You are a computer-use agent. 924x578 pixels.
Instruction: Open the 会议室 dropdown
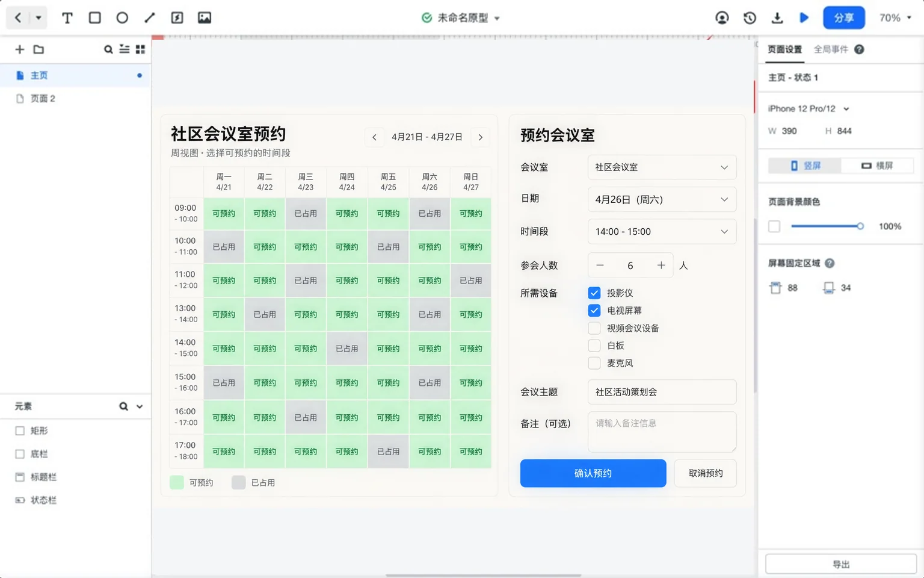click(x=662, y=167)
